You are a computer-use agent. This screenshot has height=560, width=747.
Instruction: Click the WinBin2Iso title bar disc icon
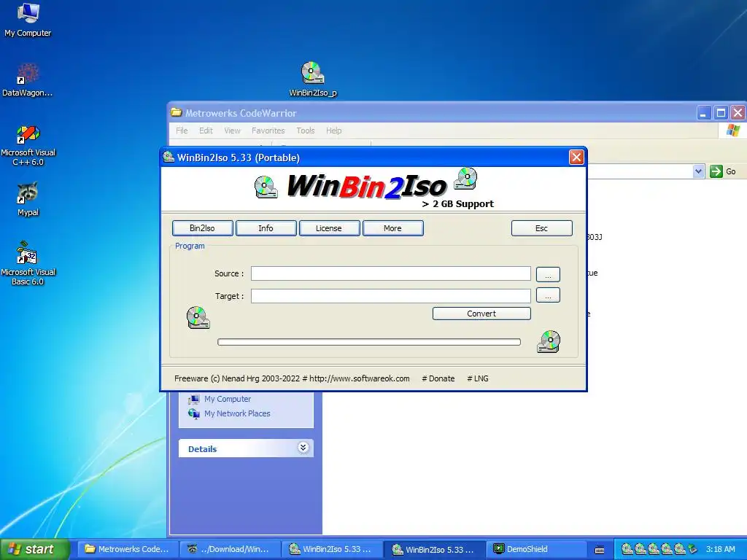point(169,157)
